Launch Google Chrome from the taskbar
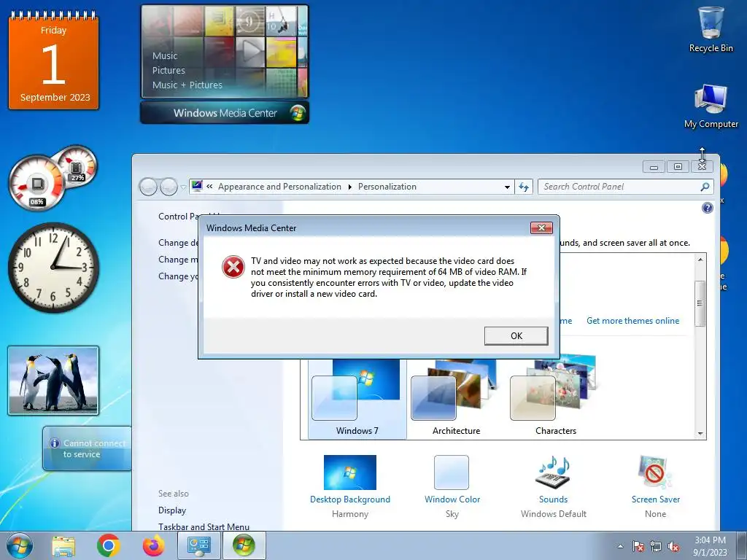747x560 pixels. click(108, 545)
